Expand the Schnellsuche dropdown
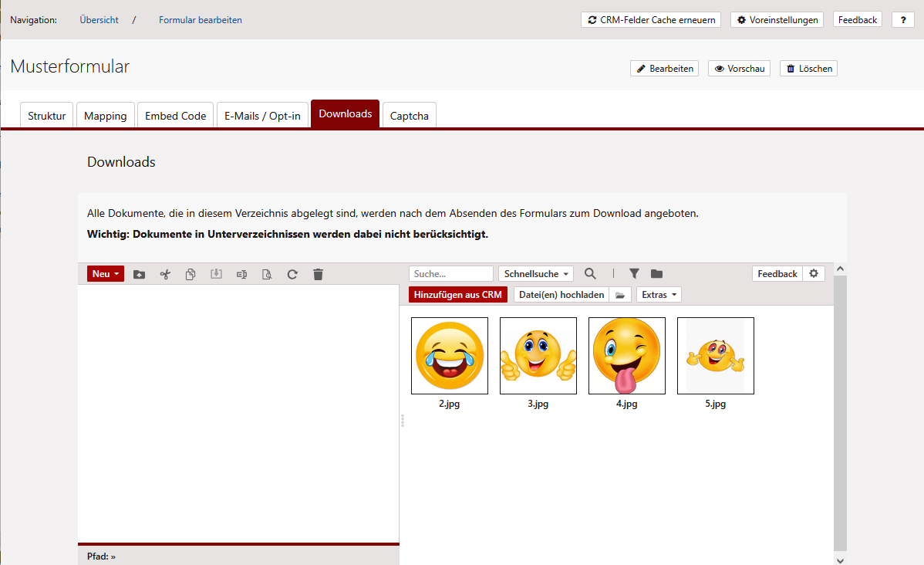Image resolution: width=924 pixels, height=565 pixels. coord(535,274)
